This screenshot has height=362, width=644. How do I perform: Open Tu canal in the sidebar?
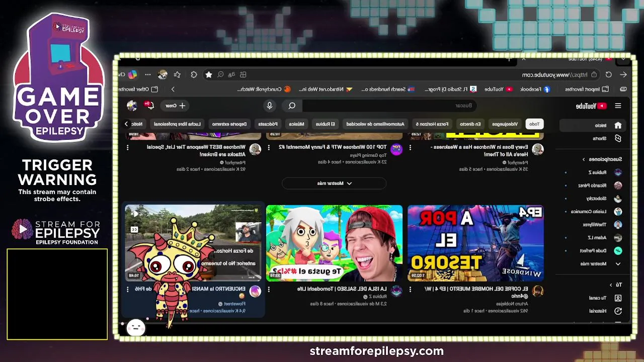pyautogui.click(x=594, y=298)
